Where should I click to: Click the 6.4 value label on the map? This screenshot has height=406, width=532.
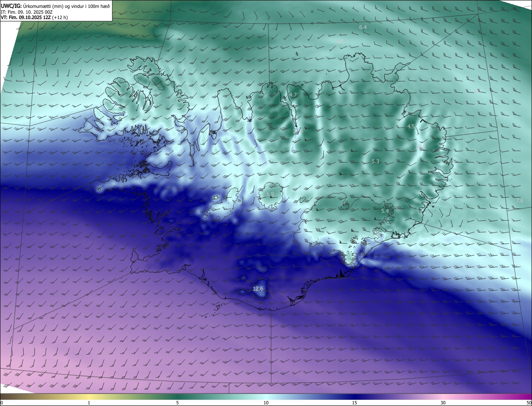click(363, 27)
